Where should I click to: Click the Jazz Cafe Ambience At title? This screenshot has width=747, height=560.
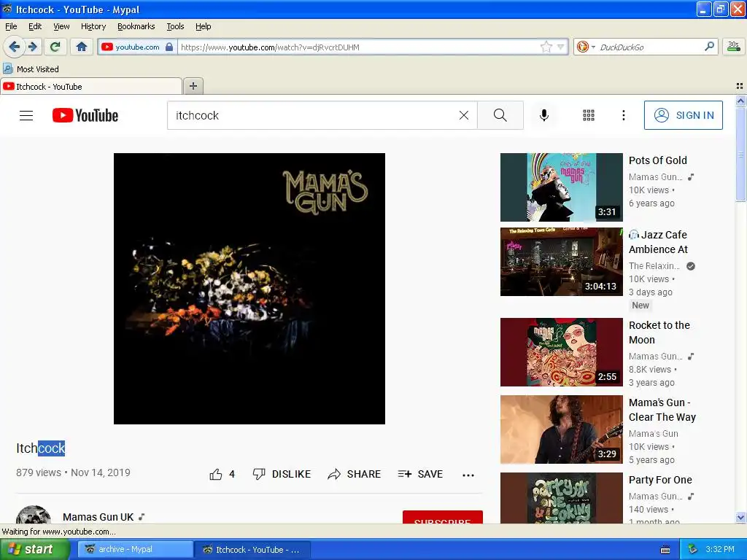tap(659, 242)
